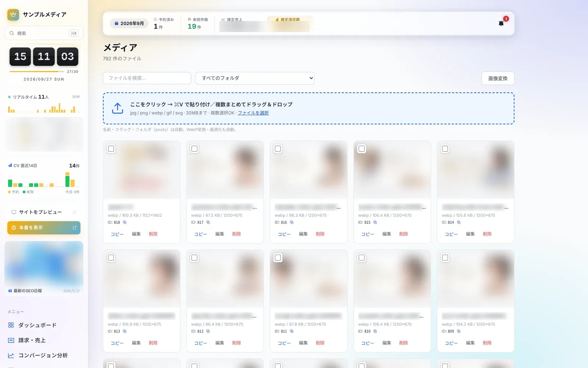The height and width of the screenshot is (368, 588).
Task: Select the checkbox on file ID 816
Action: click(278, 149)
